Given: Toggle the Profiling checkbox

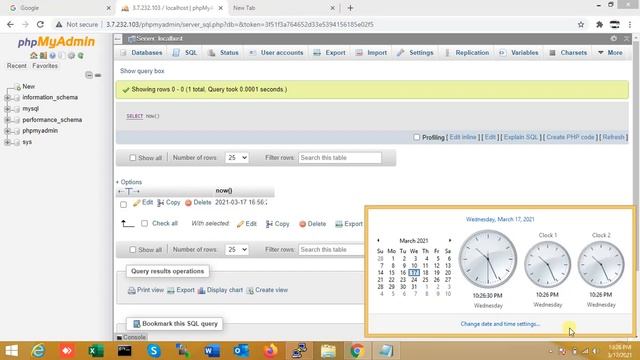Looking at the screenshot, I should (x=416, y=138).
